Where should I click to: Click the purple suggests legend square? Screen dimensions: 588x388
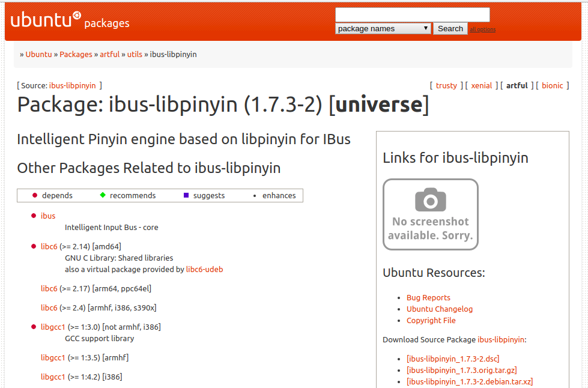pyautogui.click(x=186, y=195)
